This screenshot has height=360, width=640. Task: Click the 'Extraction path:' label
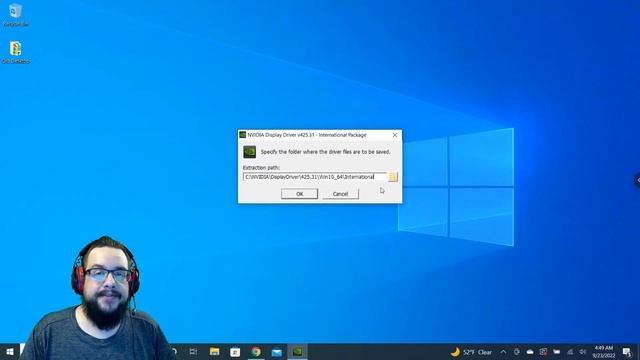click(x=261, y=167)
